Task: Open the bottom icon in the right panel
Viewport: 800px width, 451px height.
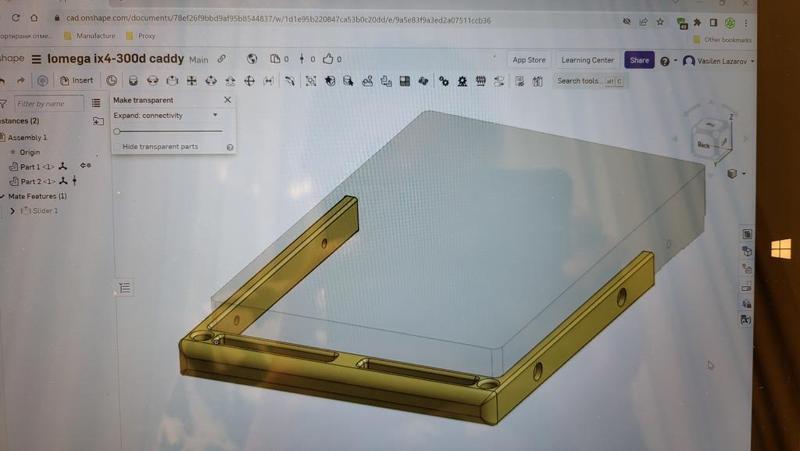Action: click(746, 320)
